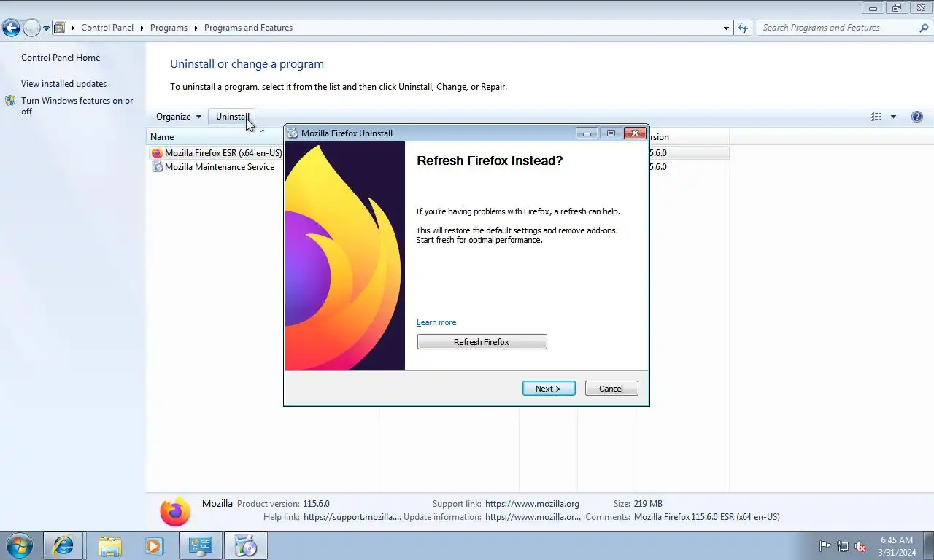Change your view icon button
The width and height of the screenshot is (934, 560).
pos(876,117)
